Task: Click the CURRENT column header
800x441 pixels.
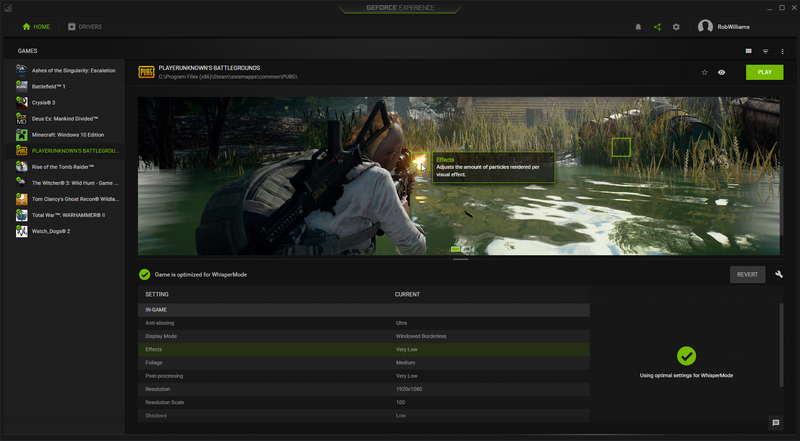Action: coord(407,295)
